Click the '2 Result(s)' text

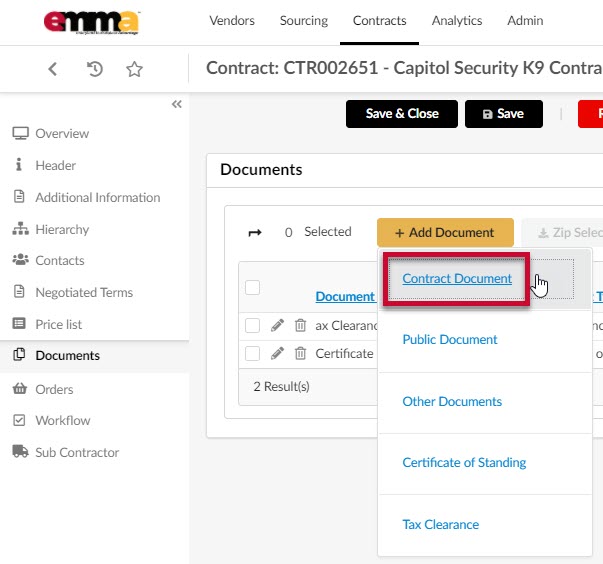pyautogui.click(x=282, y=386)
